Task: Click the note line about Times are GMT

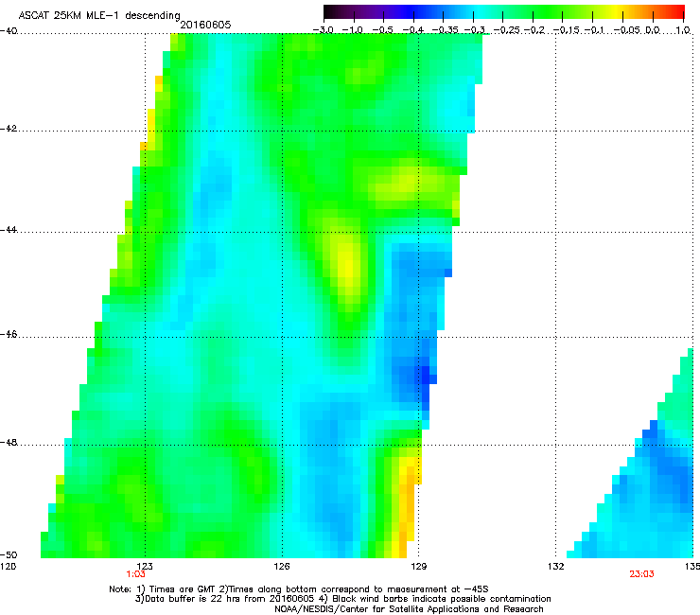Action: 299,589
